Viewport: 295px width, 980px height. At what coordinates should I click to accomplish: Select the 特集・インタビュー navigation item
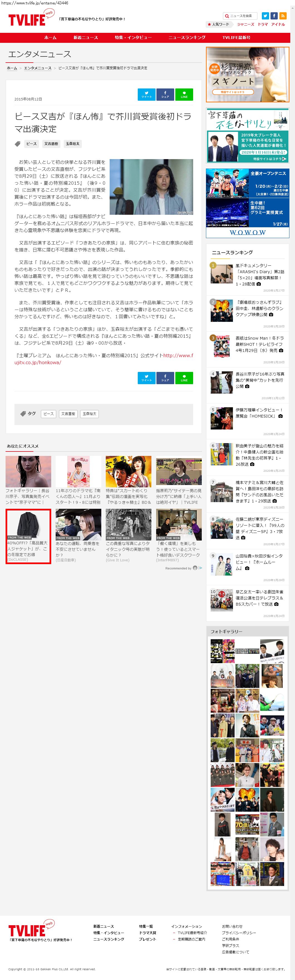[x=133, y=38]
